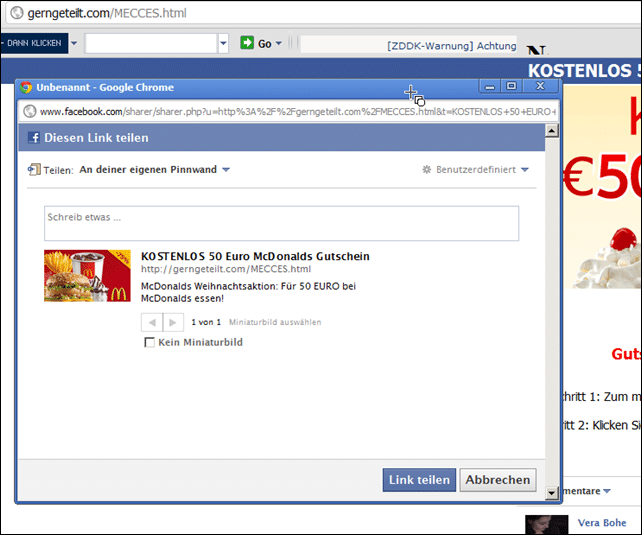642x535 pixels.
Task: Click globe icon in gerngeteilt address bar
Action: [x=17, y=13]
